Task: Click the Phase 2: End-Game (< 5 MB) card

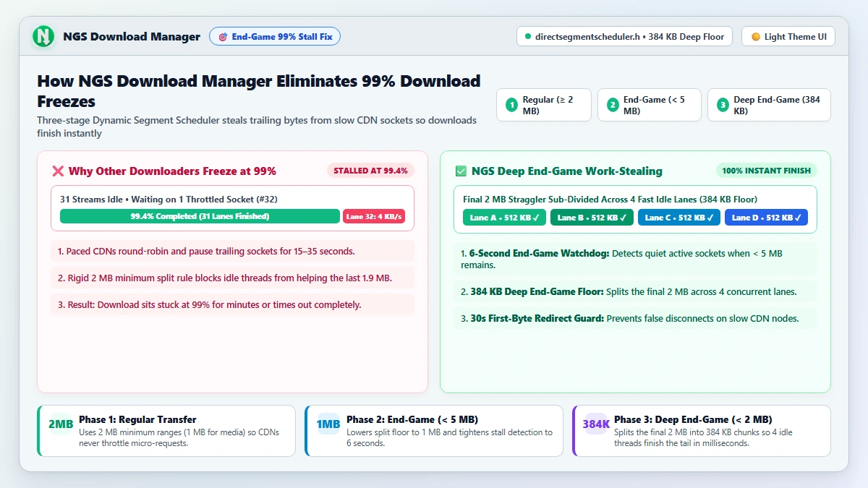Action: click(434, 431)
